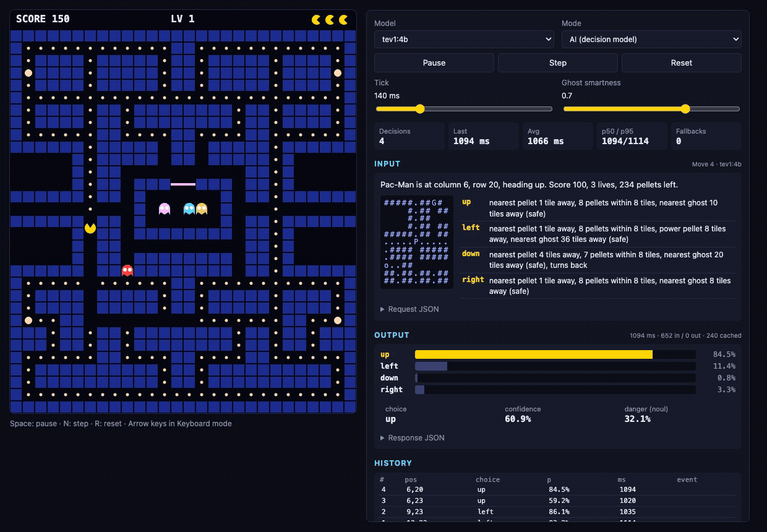Viewport: 767px width, 532px height.
Task: Click the 'right' probability bar at 3.3%
Action: coord(555,390)
